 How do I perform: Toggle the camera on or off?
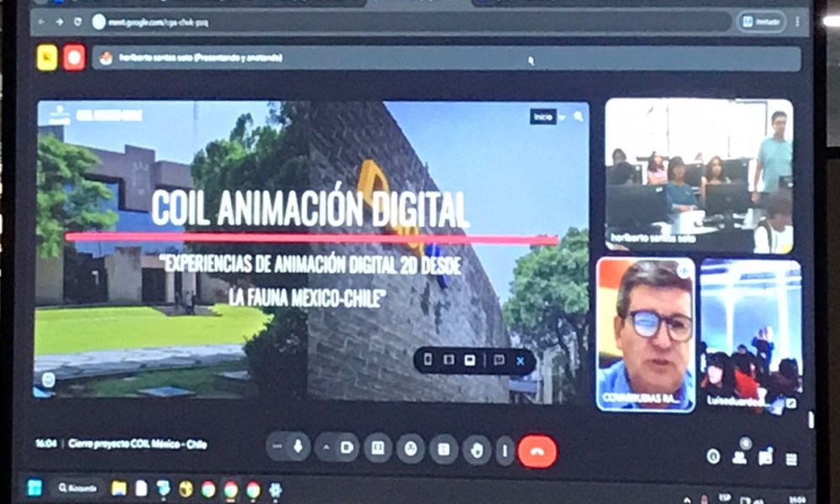[x=346, y=448]
